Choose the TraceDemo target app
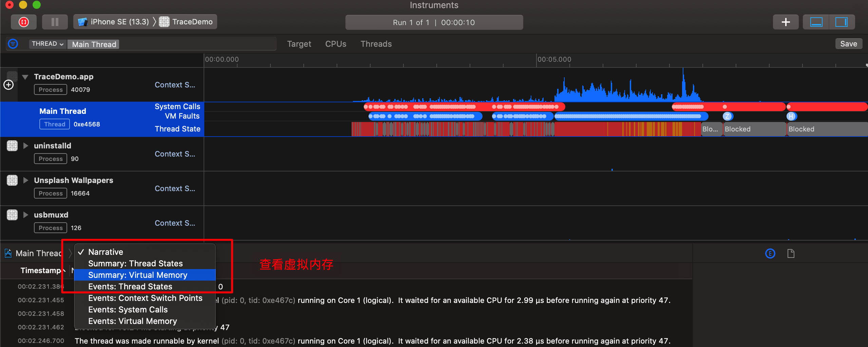The width and height of the screenshot is (868, 347). pyautogui.click(x=186, y=22)
